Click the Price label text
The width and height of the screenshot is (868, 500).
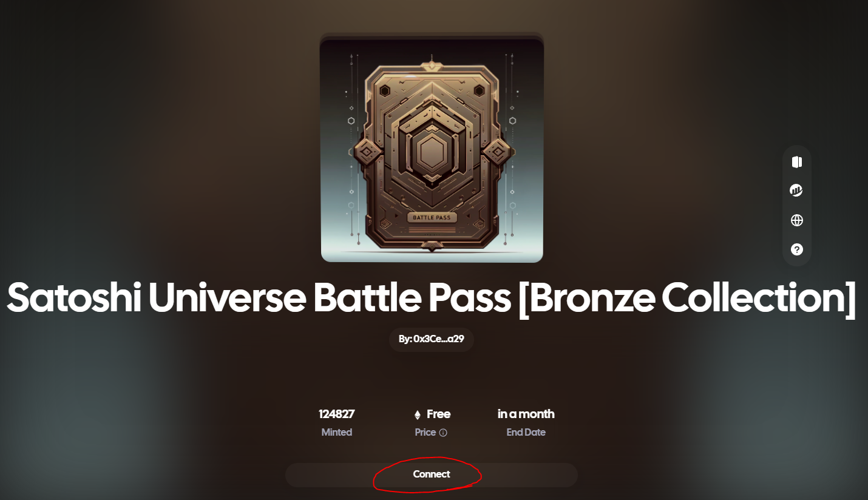click(x=426, y=433)
